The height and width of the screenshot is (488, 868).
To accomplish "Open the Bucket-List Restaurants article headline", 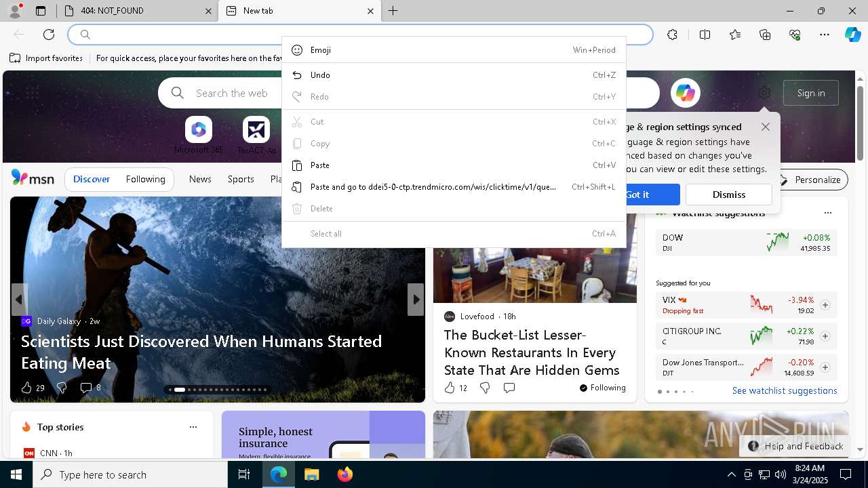I will [532, 352].
